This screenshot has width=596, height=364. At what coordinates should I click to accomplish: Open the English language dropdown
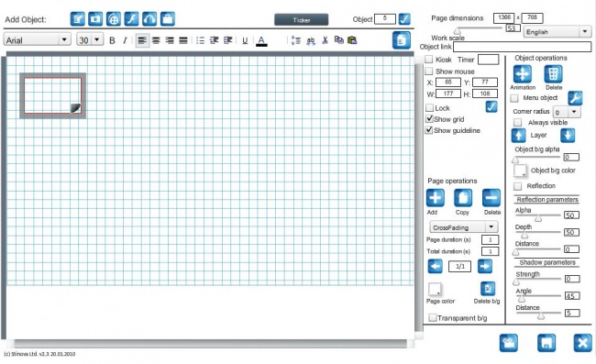click(557, 32)
